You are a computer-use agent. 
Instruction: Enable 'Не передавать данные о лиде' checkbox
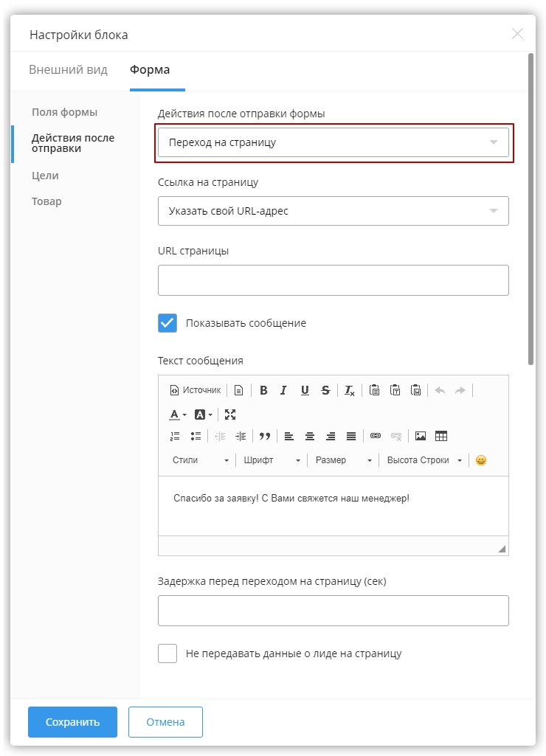coord(167,653)
